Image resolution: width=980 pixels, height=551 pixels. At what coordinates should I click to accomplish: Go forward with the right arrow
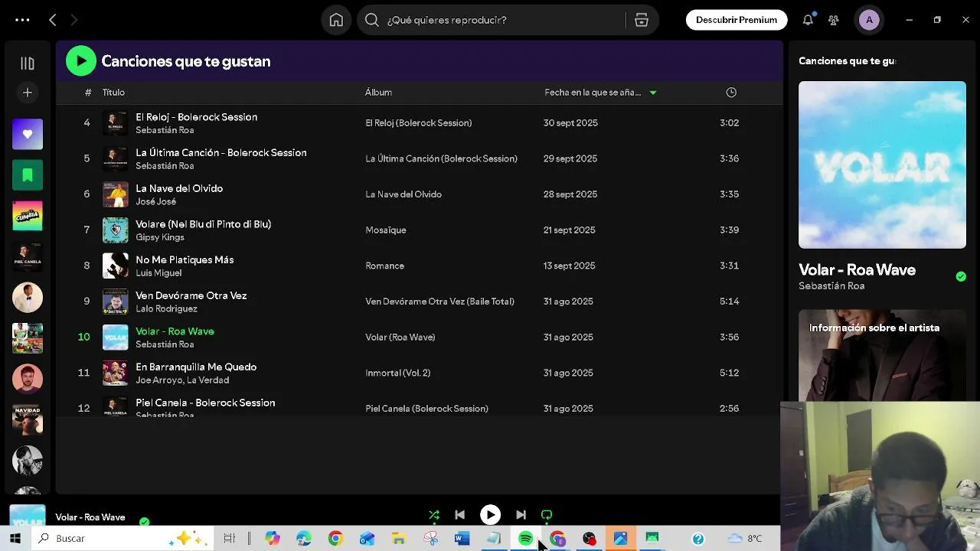tap(74, 21)
